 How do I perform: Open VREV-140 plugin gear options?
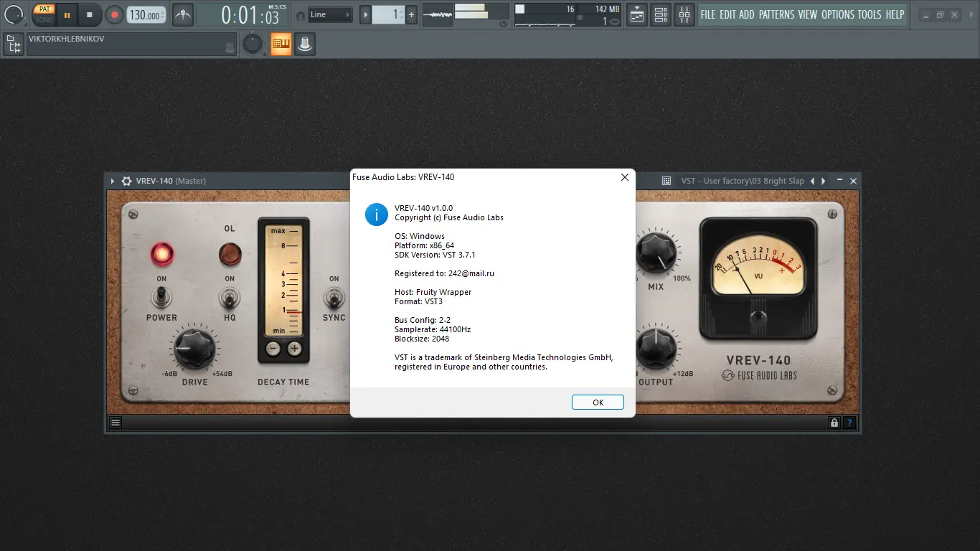point(127,181)
